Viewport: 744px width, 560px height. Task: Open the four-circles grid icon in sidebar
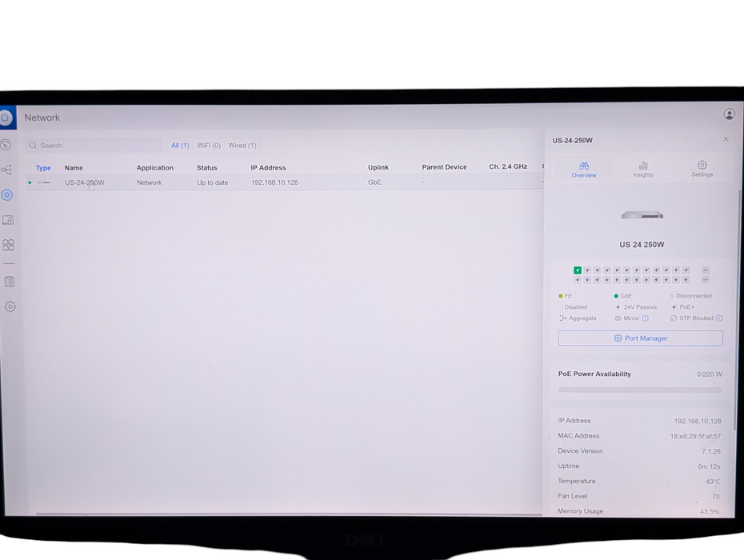click(x=9, y=245)
